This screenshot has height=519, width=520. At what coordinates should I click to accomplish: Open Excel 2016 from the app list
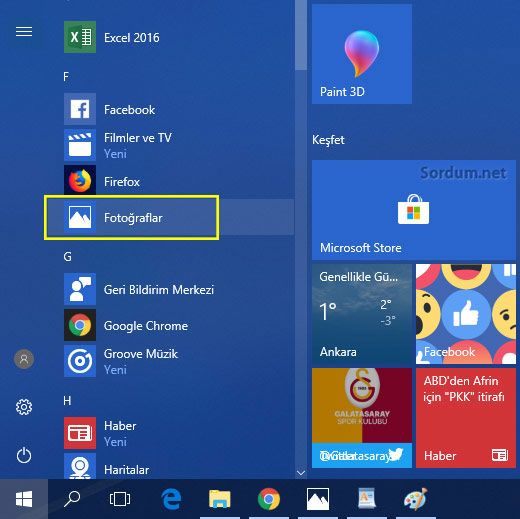coord(170,37)
